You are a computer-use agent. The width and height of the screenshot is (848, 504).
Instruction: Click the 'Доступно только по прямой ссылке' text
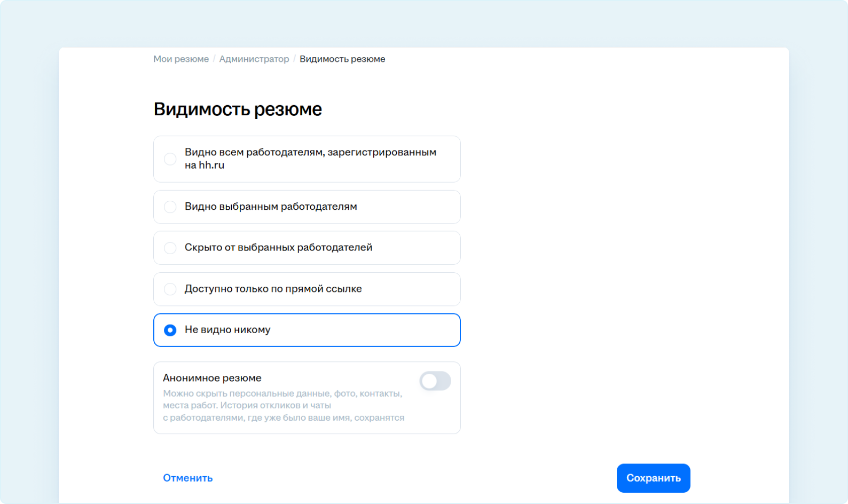click(273, 289)
